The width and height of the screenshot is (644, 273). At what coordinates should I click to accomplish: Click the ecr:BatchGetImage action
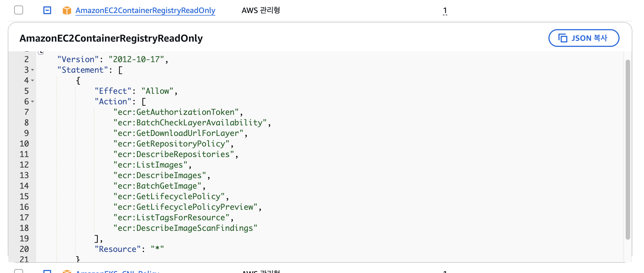click(x=157, y=186)
